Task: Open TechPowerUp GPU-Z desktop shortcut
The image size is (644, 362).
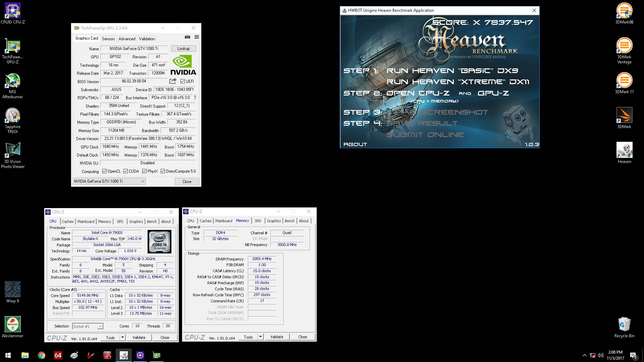Action: (x=13, y=51)
